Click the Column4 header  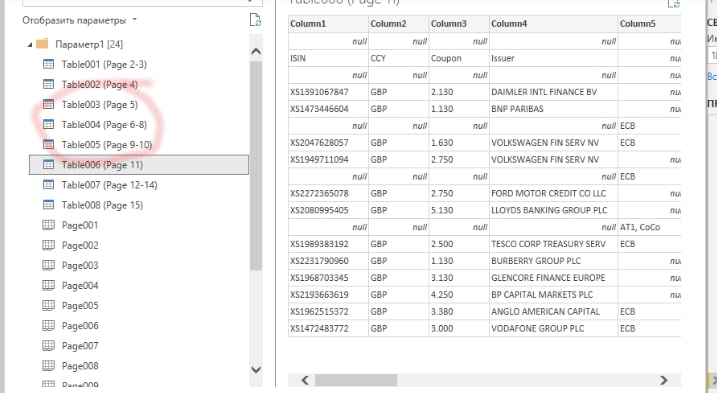click(x=553, y=24)
